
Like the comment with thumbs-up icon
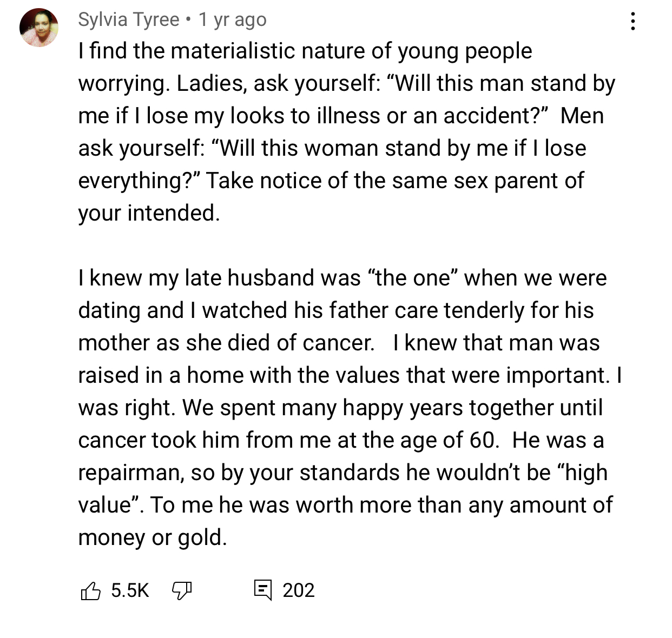pos(90,590)
